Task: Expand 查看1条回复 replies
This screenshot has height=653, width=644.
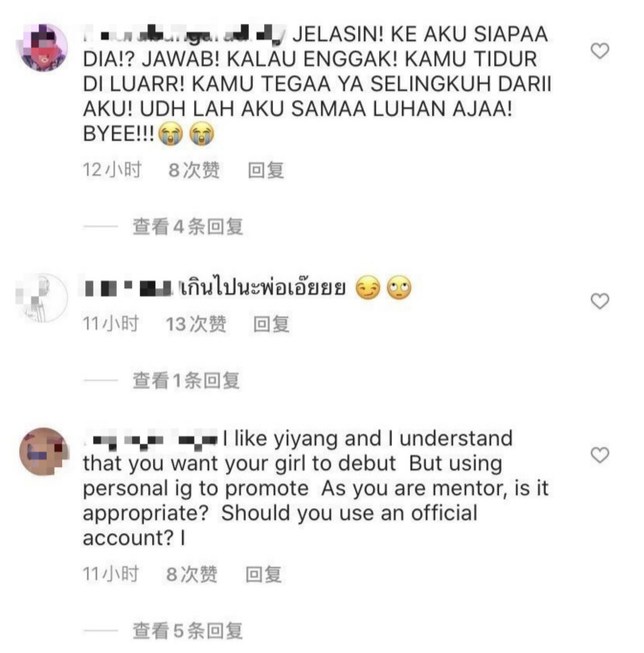Action: click(x=186, y=380)
